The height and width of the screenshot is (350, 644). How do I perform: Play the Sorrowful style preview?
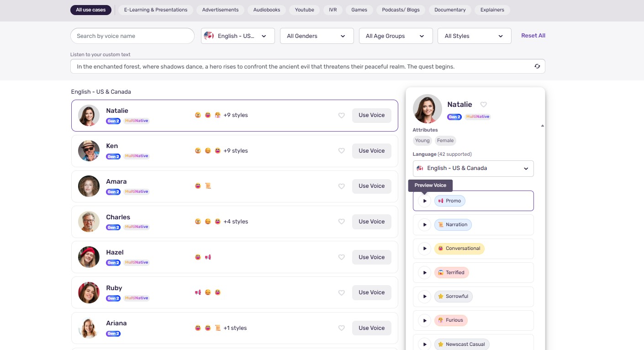coord(425,297)
